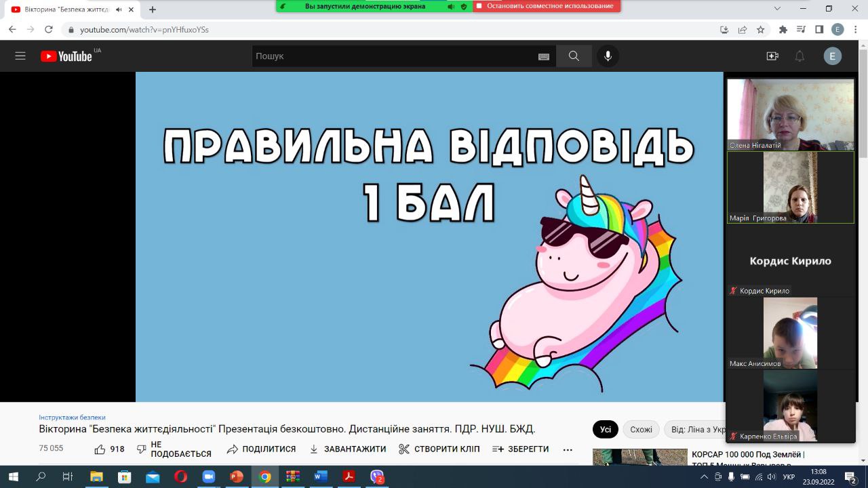868x488 pixels.
Task: Open the YouTube hamburger guide menu
Action: click(20, 56)
